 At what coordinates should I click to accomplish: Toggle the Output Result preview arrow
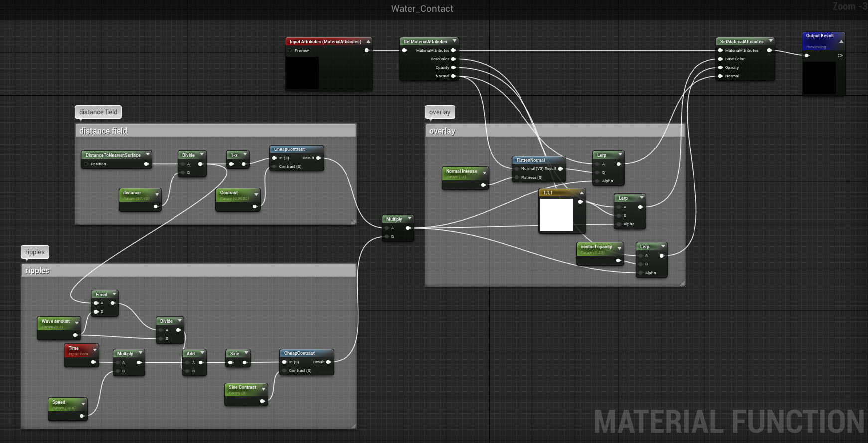(841, 41)
